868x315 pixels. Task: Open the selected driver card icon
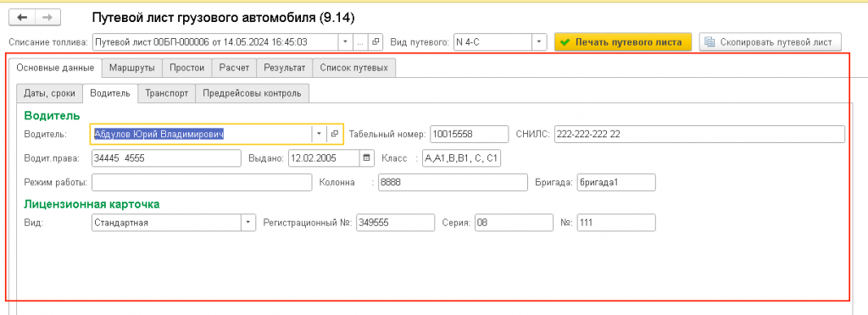pyautogui.click(x=334, y=134)
